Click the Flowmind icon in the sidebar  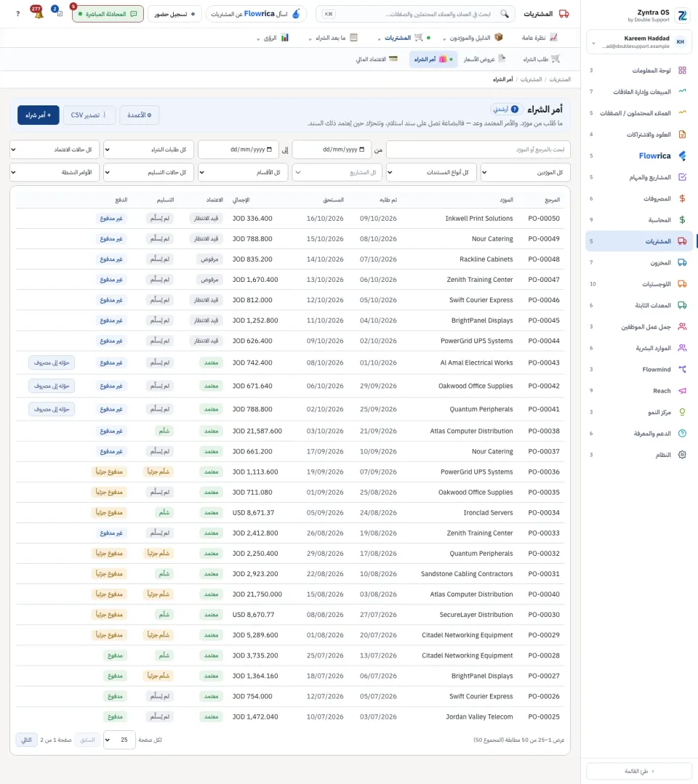pos(682,370)
